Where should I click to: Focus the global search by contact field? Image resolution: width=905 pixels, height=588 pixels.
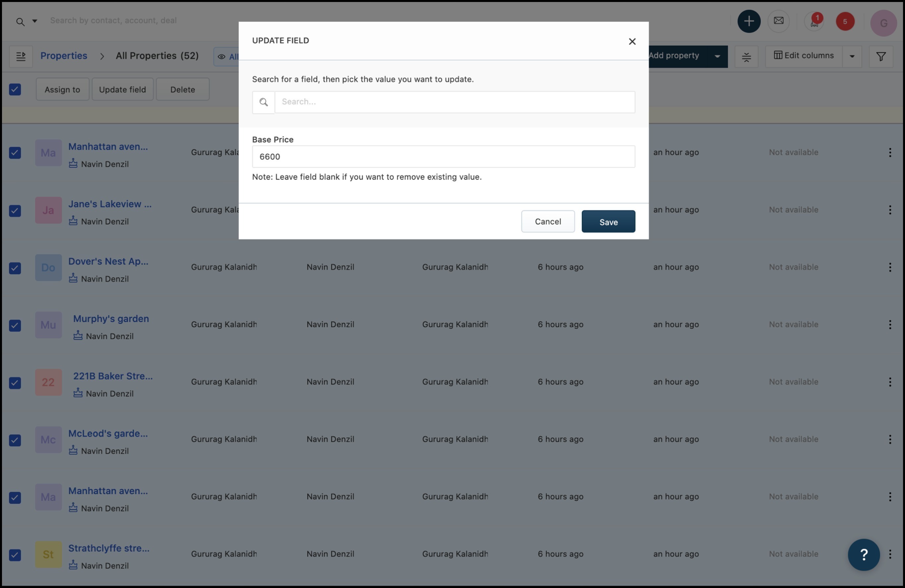coord(113,21)
